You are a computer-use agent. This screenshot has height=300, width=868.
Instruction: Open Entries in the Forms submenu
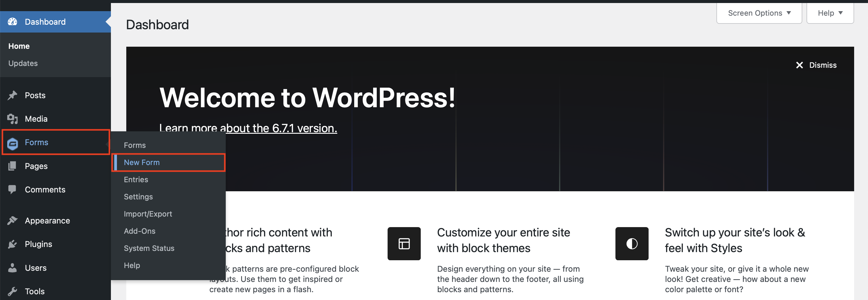point(136,180)
